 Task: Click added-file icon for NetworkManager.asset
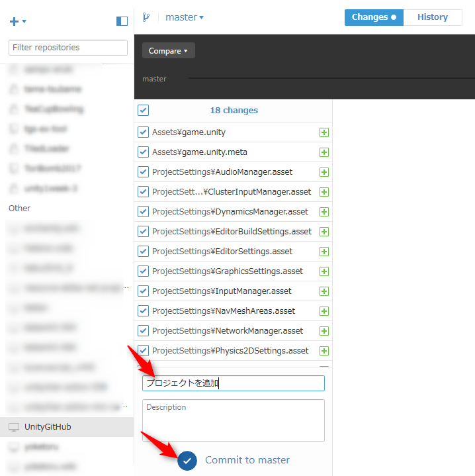pos(324,331)
